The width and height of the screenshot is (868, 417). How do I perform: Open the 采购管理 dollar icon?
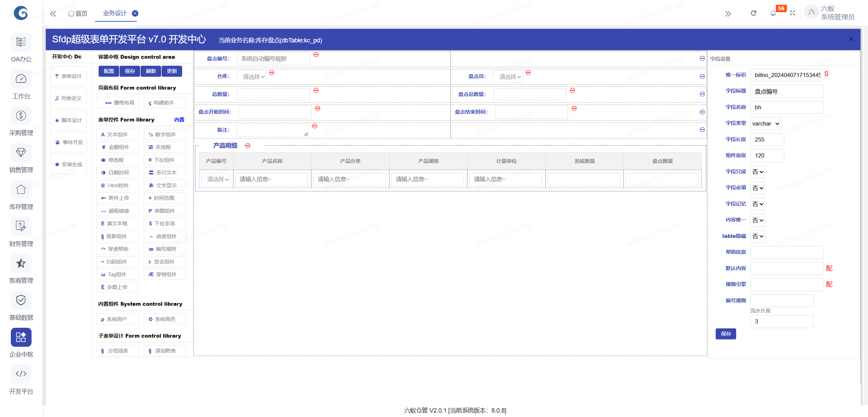(x=21, y=116)
